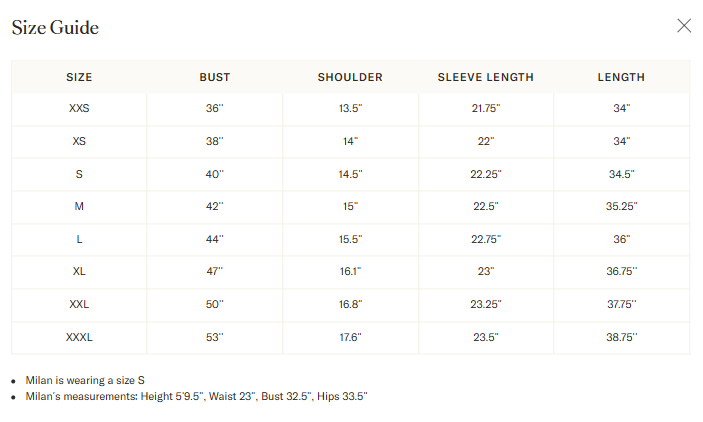
Task: Select the M size row label
Action: click(x=79, y=206)
